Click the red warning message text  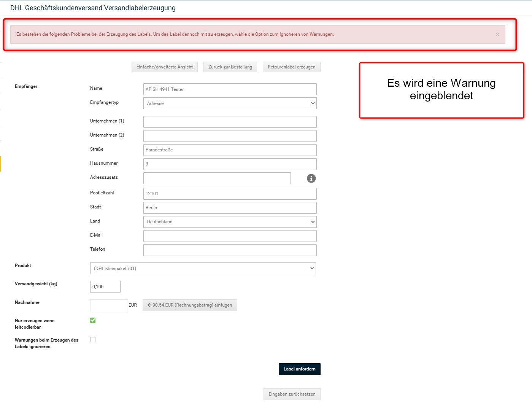click(x=175, y=34)
